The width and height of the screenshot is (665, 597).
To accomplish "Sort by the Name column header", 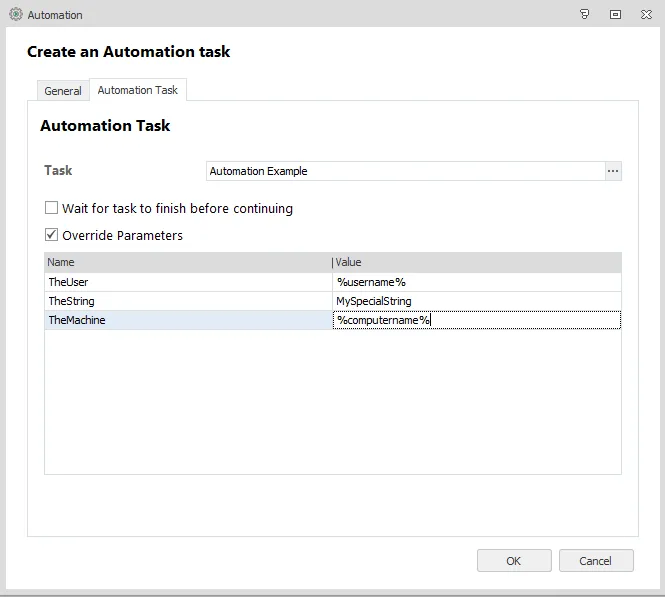I will (188, 262).
